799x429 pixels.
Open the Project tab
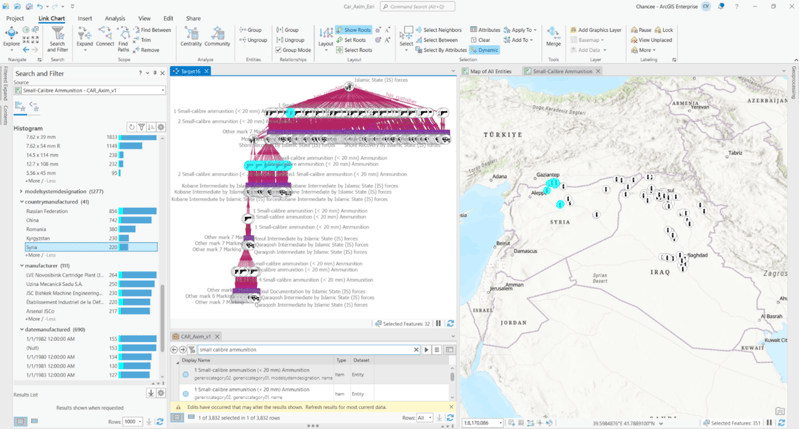tap(15, 18)
